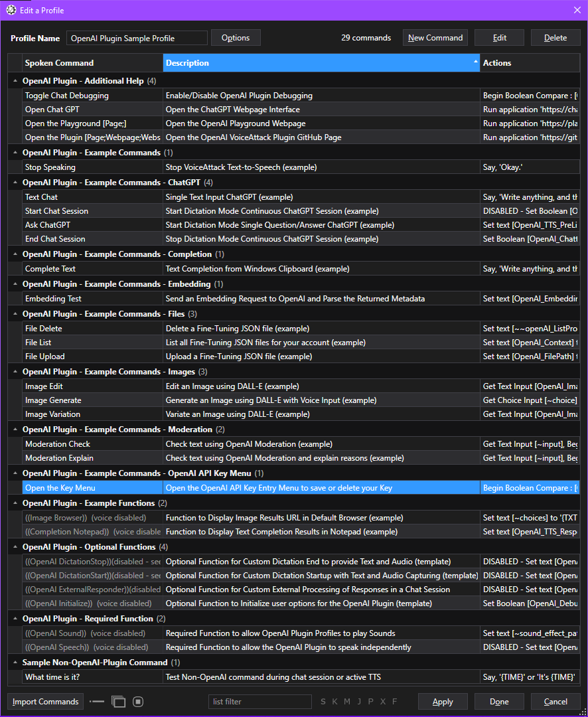Click the small pen icon beside Import Commands
Screen dimensions: 588x717
pos(96,702)
